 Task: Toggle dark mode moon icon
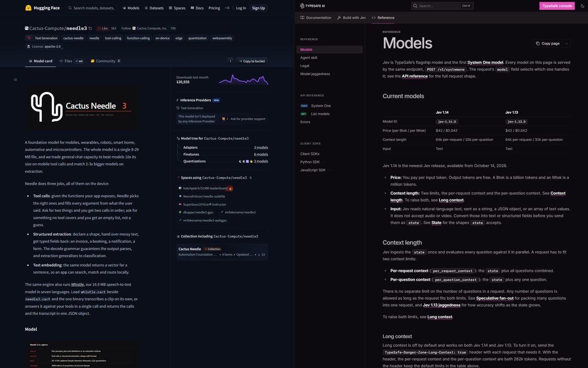pyautogui.click(x=581, y=6)
